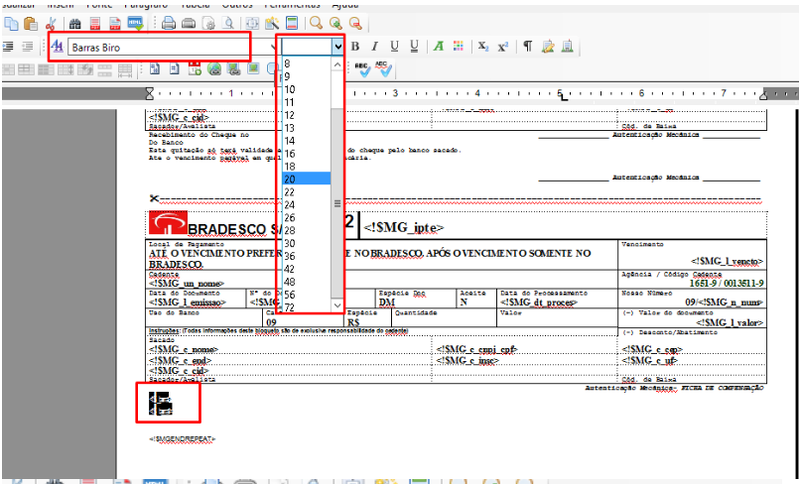Select font size 24 from list
Viewport: 800px width, 484px height.
point(306,205)
